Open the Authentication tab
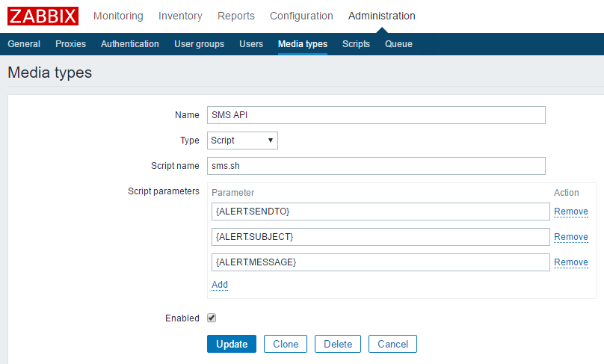This screenshot has width=604, height=364. pos(130,44)
